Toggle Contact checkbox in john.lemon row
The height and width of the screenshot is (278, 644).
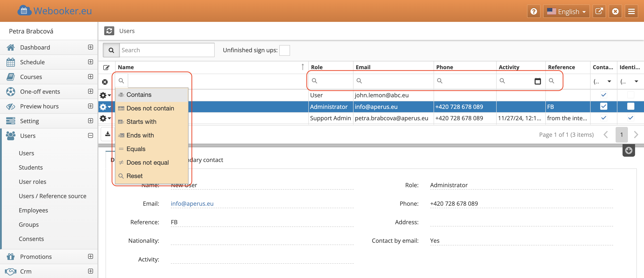click(x=603, y=95)
